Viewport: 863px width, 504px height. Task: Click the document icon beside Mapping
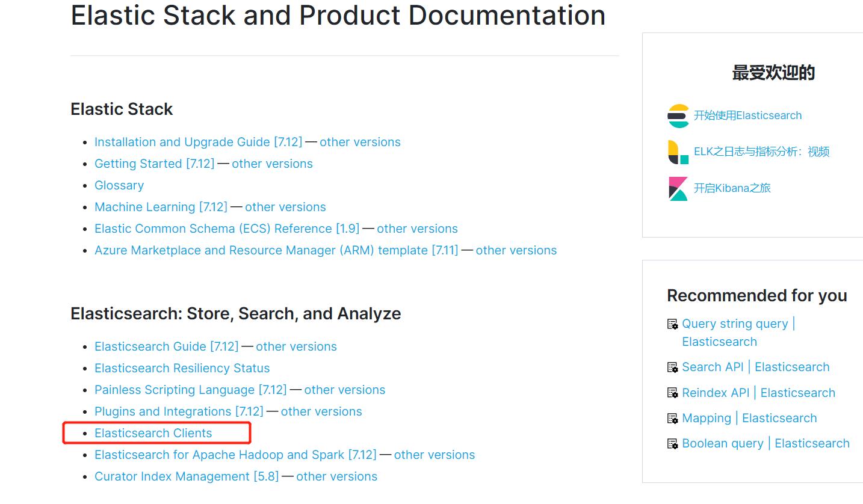673,419
